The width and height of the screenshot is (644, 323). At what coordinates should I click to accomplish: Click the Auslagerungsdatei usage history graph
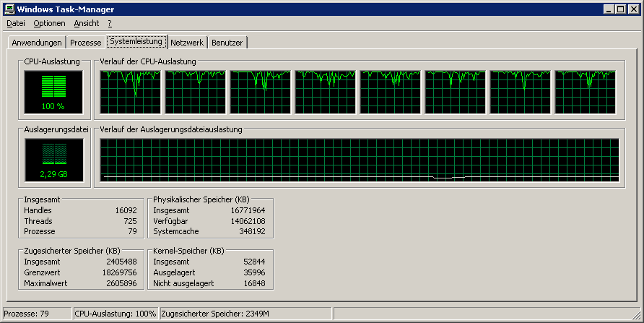(360, 160)
